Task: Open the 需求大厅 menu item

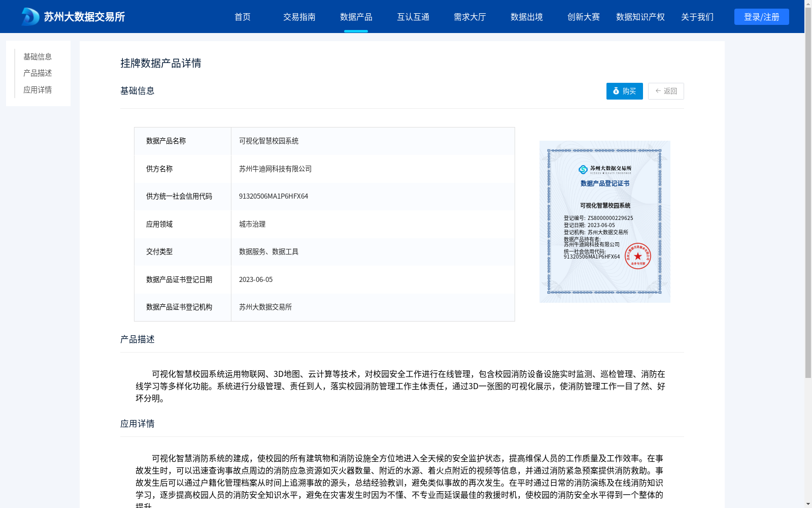Action: tap(469, 17)
